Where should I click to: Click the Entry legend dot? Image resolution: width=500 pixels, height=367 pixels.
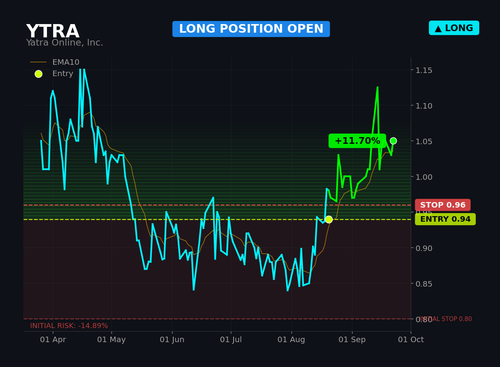(x=39, y=74)
